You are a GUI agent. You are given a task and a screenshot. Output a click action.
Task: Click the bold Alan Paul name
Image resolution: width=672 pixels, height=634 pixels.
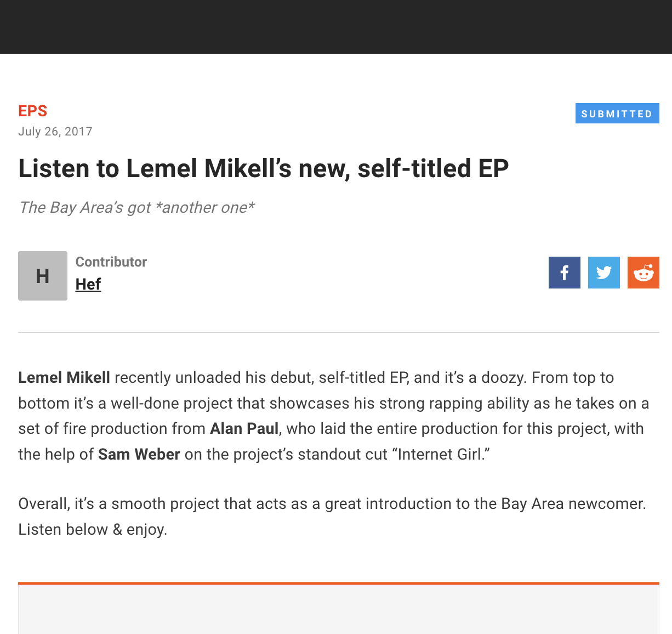[244, 428]
